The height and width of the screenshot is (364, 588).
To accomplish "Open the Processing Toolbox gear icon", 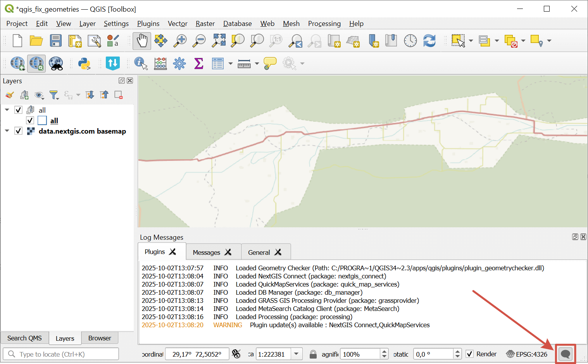I will point(179,64).
